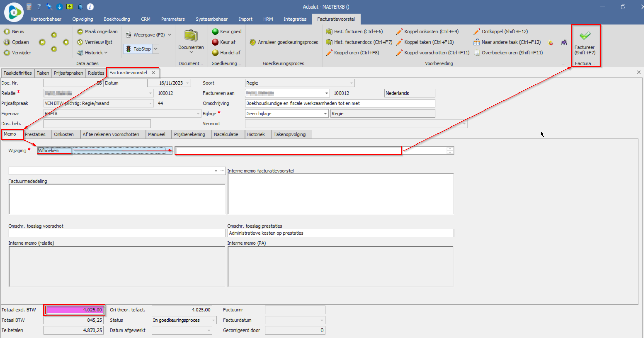The image size is (644, 338).
Task: Click the red Keur af icon
Action: click(x=215, y=42)
